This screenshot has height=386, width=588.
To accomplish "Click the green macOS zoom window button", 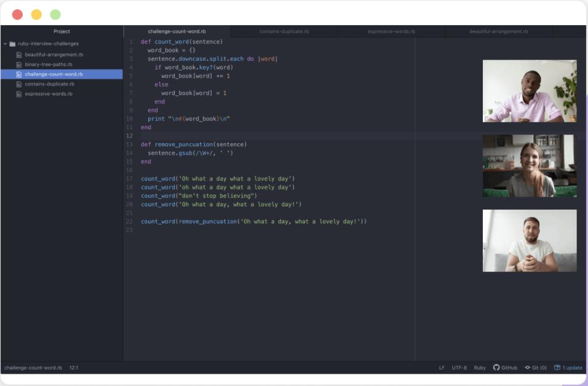I will click(x=55, y=14).
